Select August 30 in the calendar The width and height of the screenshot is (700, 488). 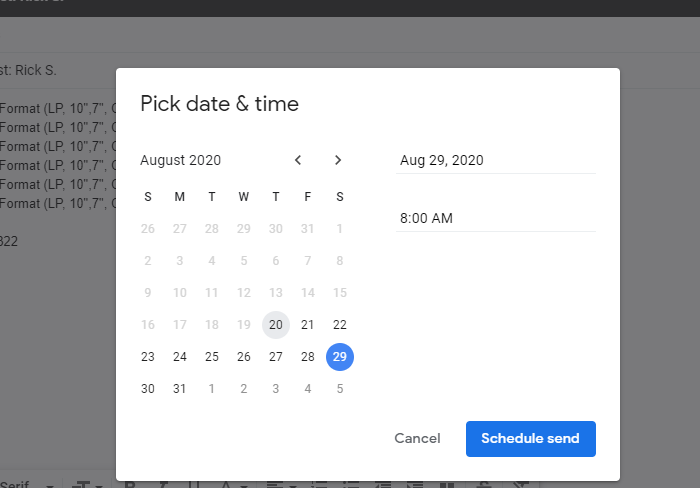point(148,389)
